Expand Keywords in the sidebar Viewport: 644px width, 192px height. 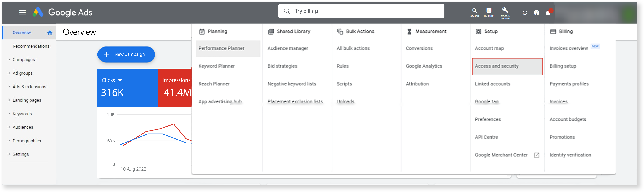9,114
